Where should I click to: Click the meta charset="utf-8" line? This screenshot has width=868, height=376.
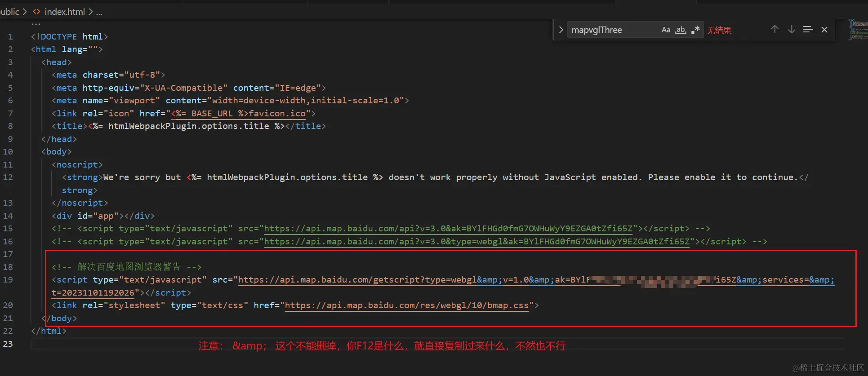tap(108, 75)
